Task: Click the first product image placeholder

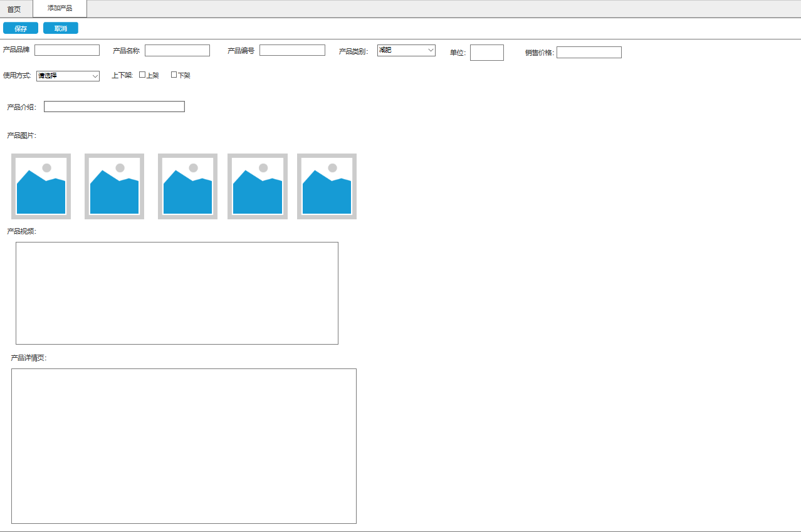Action: pos(41,187)
